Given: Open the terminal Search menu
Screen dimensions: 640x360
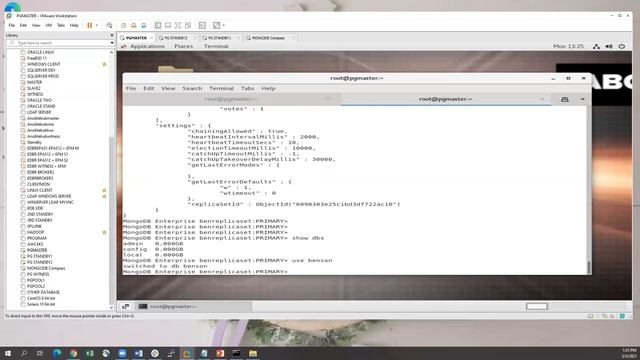Looking at the screenshot, I should 192,88.
